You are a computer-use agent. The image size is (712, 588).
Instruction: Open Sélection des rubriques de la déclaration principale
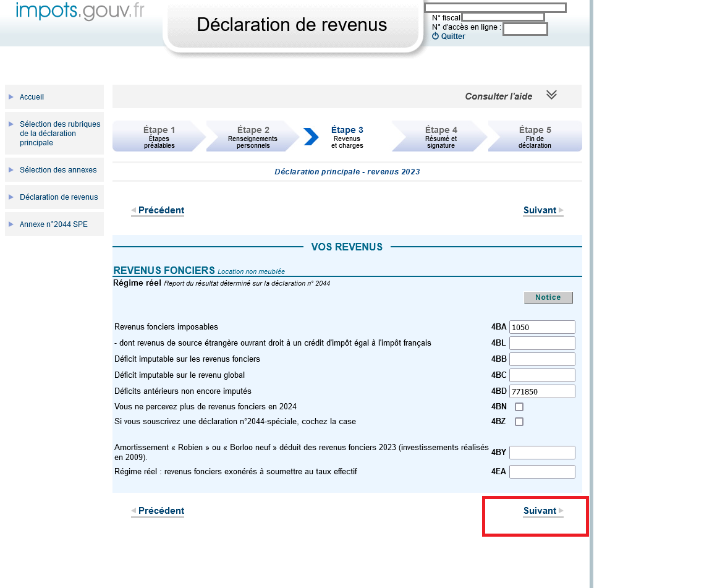(59, 134)
